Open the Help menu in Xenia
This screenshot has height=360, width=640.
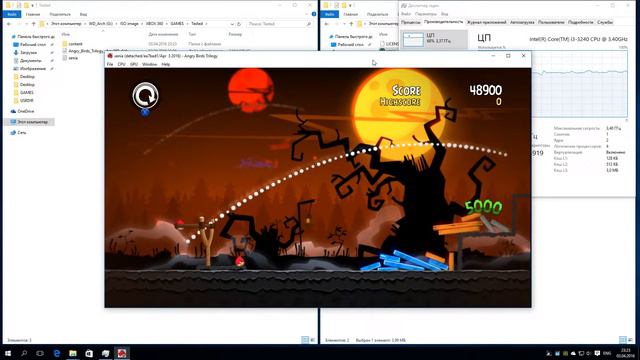[x=165, y=64]
